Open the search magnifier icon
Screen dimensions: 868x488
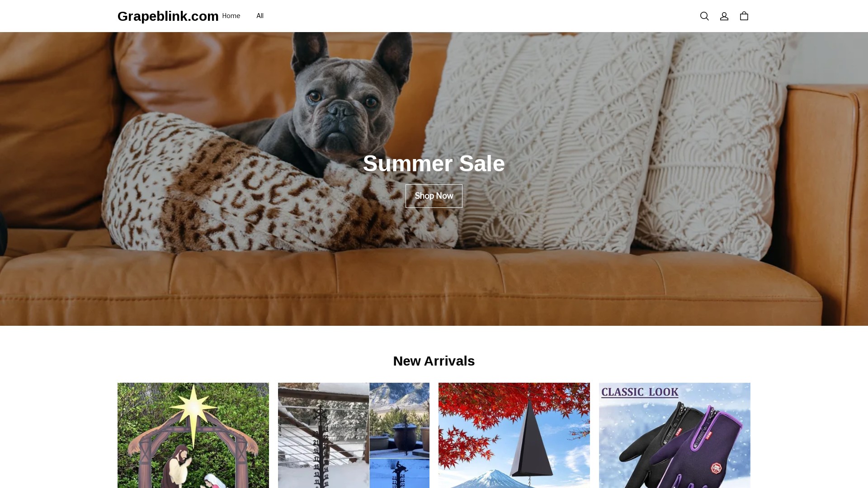[704, 16]
